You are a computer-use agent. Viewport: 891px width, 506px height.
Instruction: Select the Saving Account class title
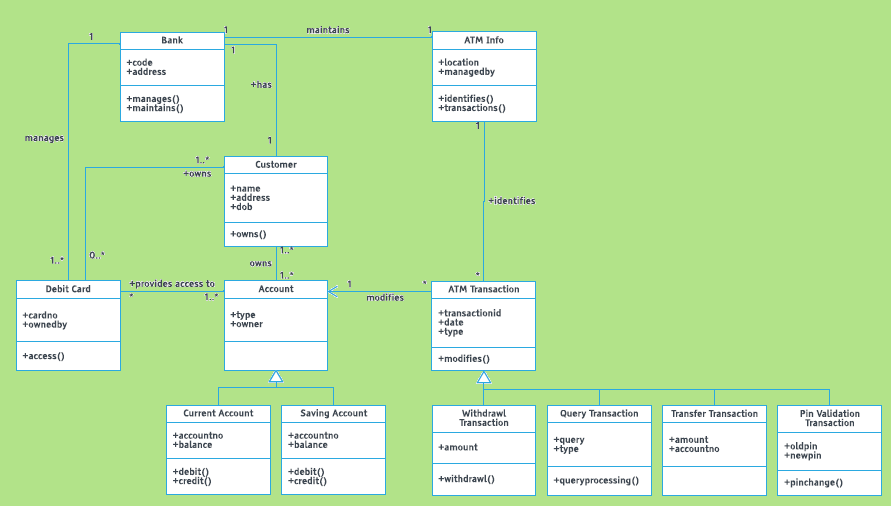334,413
